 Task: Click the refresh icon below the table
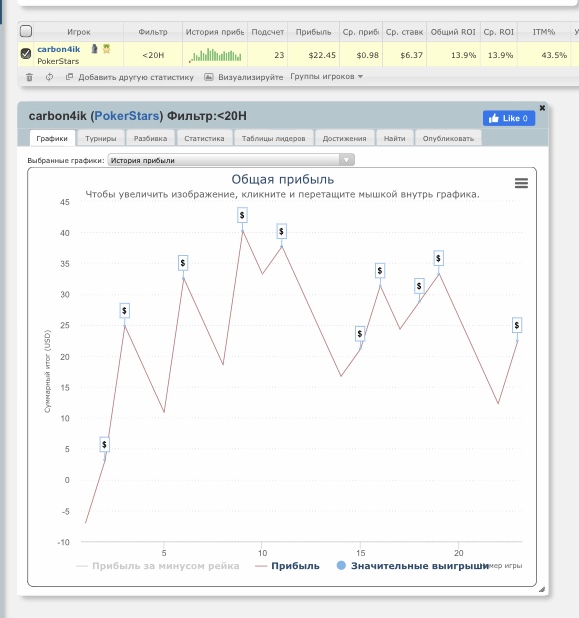tap(49, 77)
